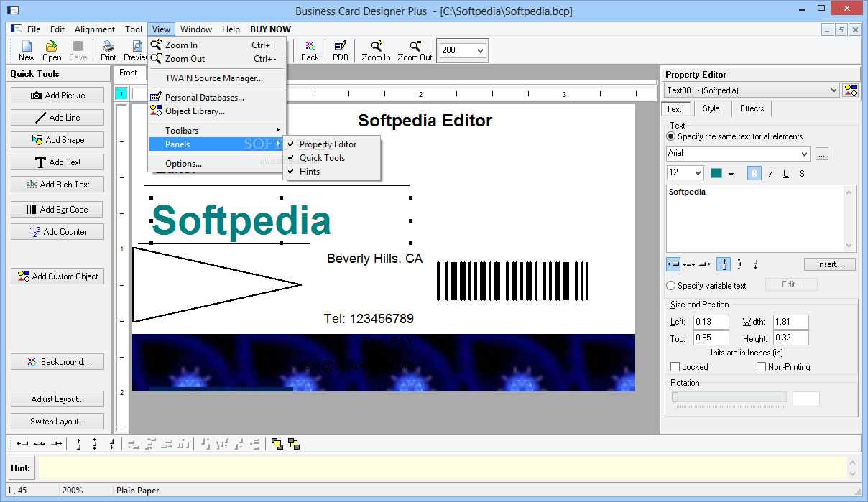Toggle Bold in the Property Editor
Viewport: 868px width, 502px height.
click(x=754, y=173)
